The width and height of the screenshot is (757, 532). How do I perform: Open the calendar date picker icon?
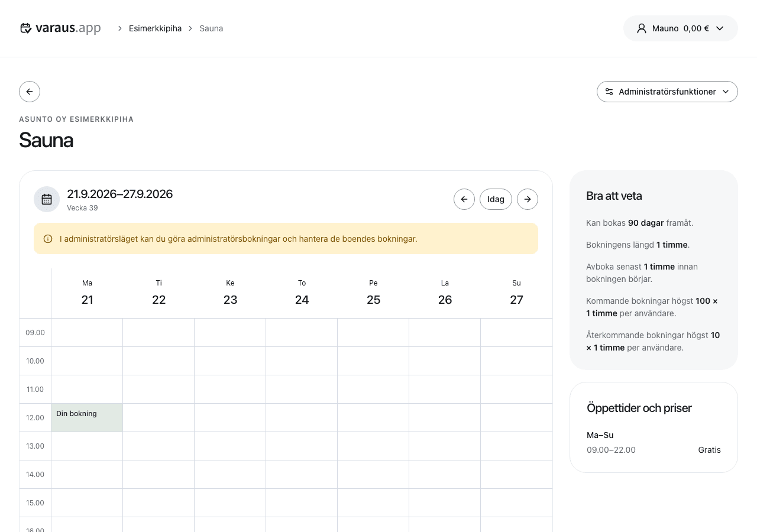pyautogui.click(x=47, y=199)
